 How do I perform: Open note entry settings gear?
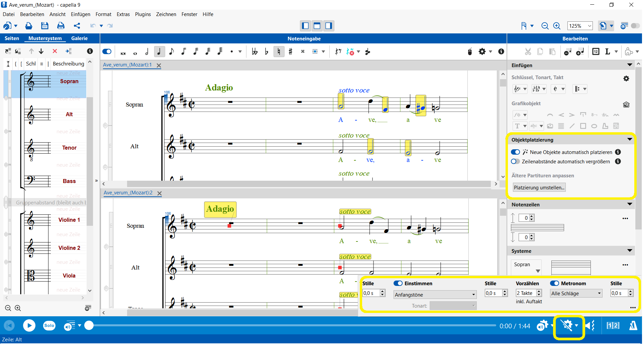(x=482, y=51)
